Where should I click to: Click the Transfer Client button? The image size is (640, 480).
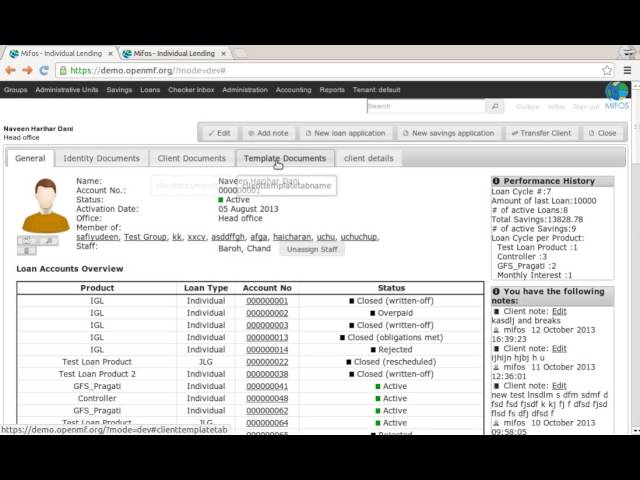coord(542,133)
